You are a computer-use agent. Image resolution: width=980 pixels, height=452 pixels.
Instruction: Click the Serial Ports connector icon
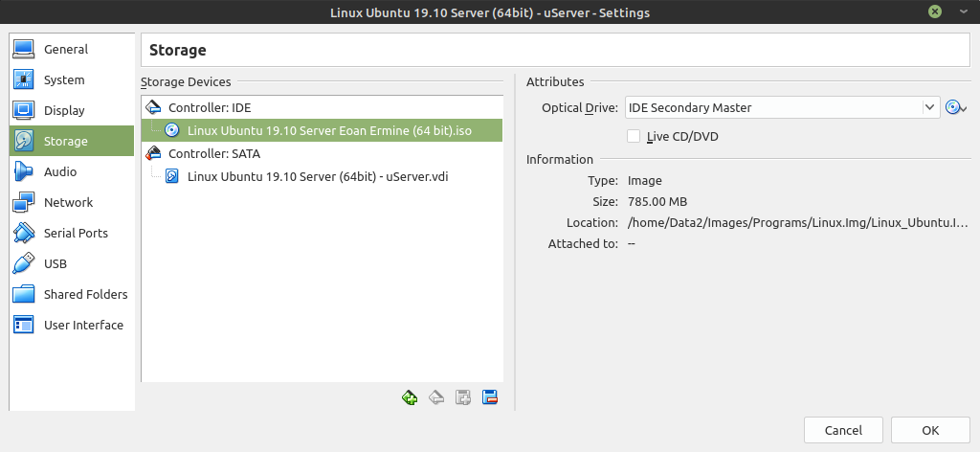(24, 234)
